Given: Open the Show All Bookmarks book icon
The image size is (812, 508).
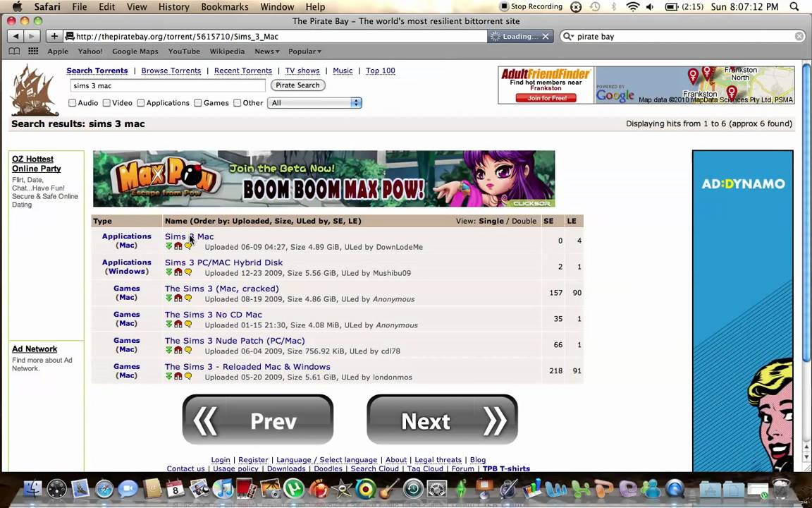Looking at the screenshot, I should 15,52.
